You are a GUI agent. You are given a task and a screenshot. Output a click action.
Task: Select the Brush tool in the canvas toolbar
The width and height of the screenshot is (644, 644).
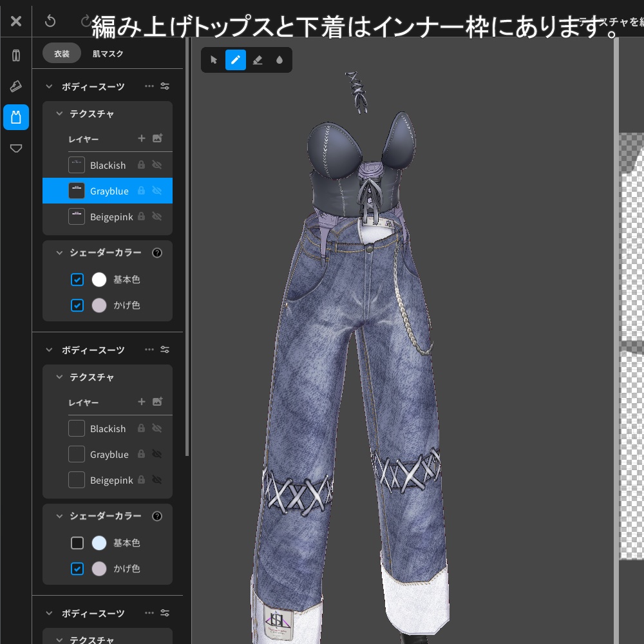point(234,60)
